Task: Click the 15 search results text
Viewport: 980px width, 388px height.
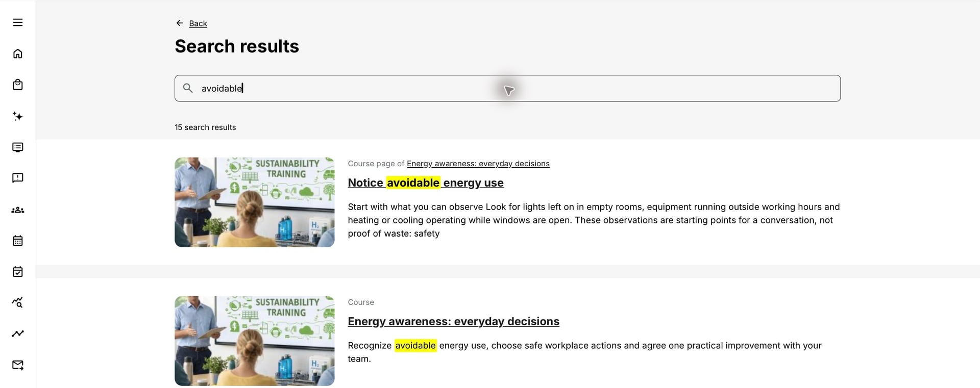Action: coord(205,127)
